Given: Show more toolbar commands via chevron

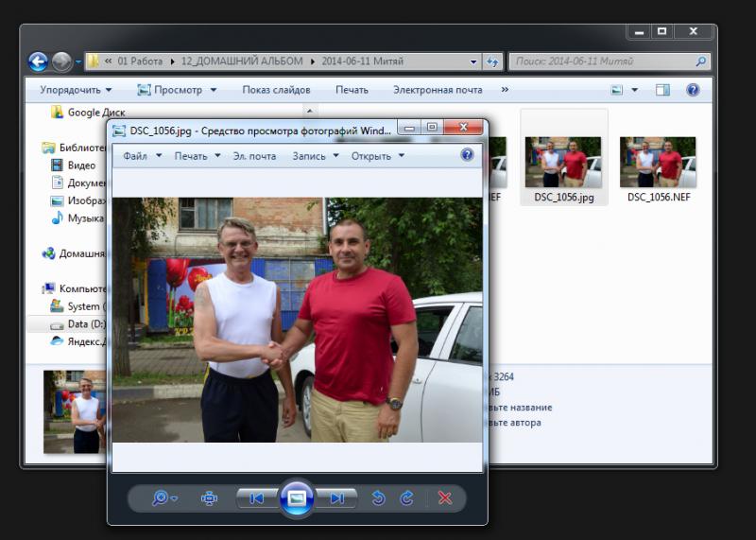Looking at the screenshot, I should click(505, 90).
